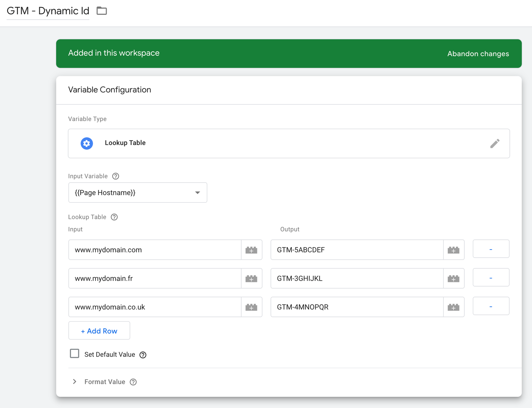Viewport: 532px width, 408px height.
Task: Insert variable in the GTM-4MNOPQR output
Action: point(454,307)
